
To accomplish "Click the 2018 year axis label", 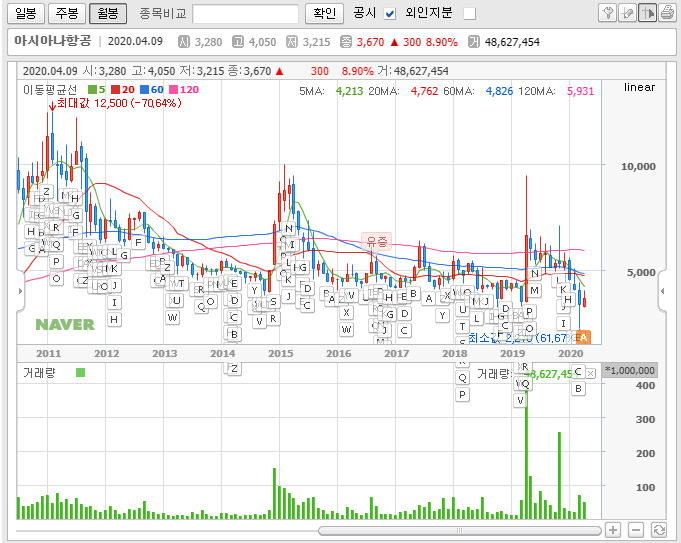I will (455, 354).
